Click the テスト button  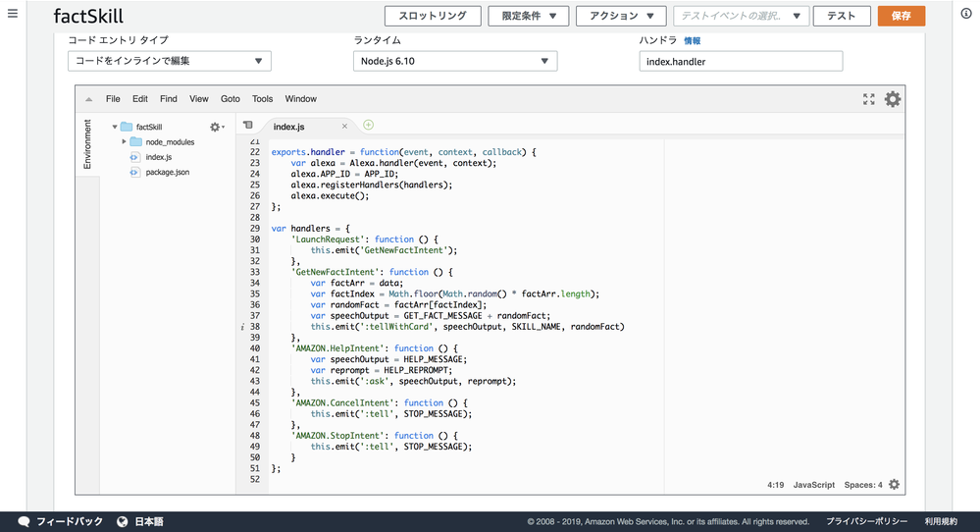842,17
